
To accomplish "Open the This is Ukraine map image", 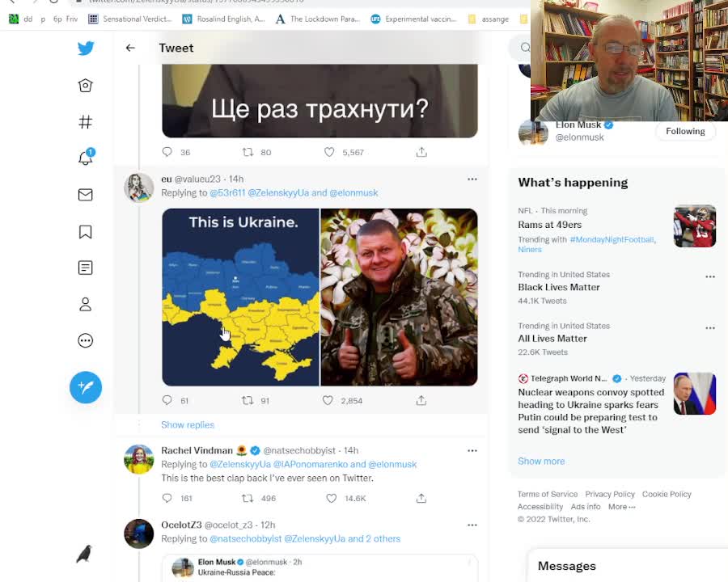I will (240, 297).
